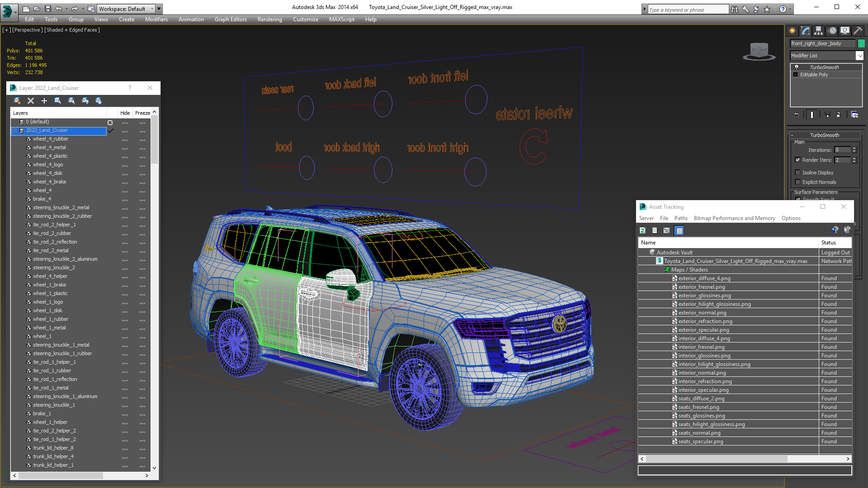The height and width of the screenshot is (488, 868).
Task: Click the binoculars search icon
Action: [x=735, y=9]
